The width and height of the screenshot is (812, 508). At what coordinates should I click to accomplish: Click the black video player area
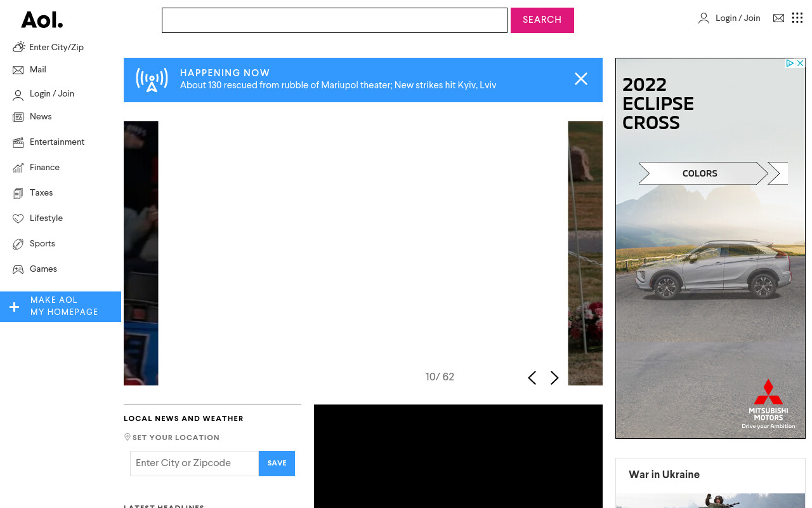pyautogui.click(x=458, y=457)
